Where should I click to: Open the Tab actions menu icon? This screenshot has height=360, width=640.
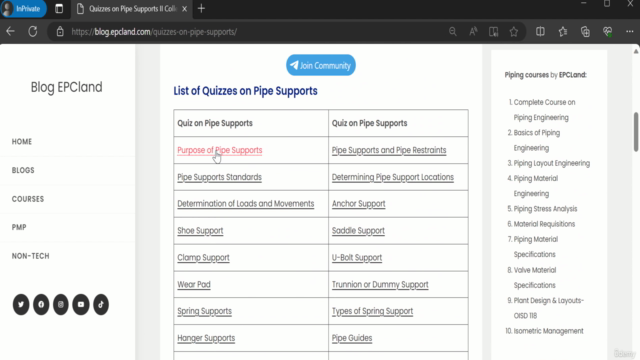point(59,9)
